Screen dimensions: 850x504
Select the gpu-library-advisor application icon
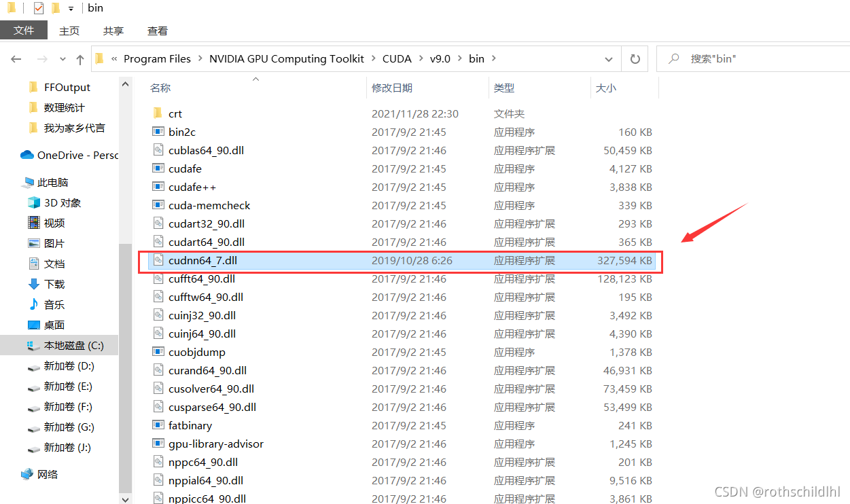(x=158, y=444)
